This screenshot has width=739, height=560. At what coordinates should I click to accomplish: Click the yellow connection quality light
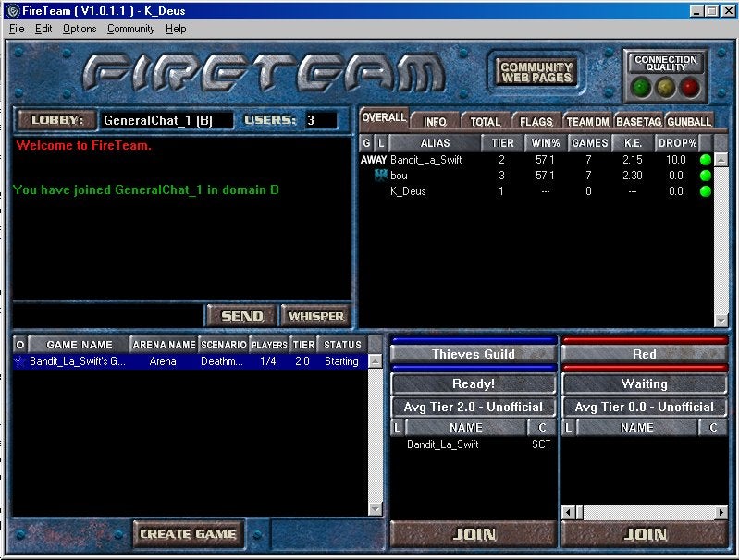(666, 87)
